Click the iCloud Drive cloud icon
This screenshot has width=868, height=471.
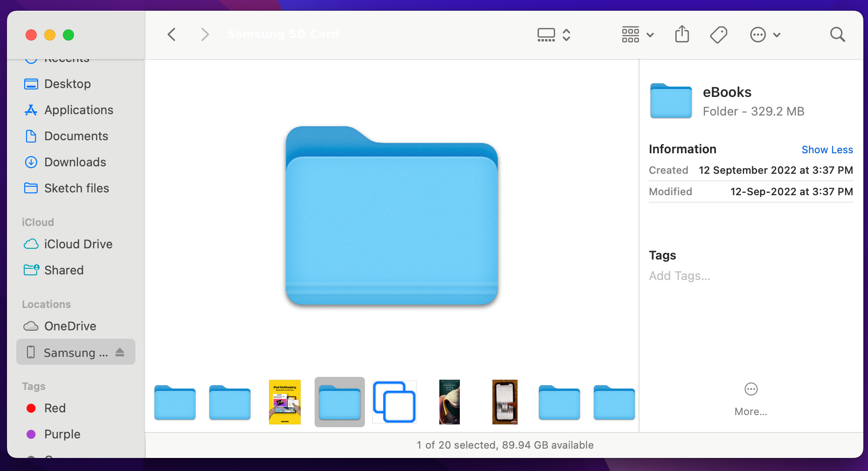(31, 244)
